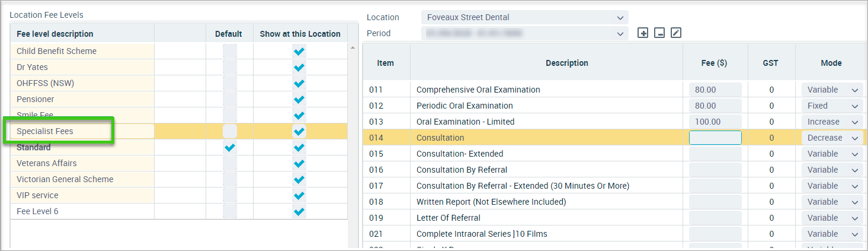Select the Veterans Affairs fee level
The image size is (868, 251).
pyautogui.click(x=82, y=163)
